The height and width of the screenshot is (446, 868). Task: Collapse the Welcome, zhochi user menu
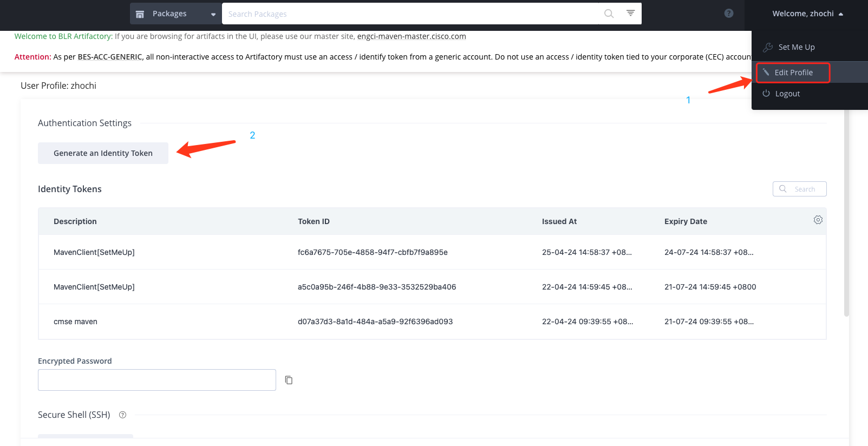click(x=807, y=14)
